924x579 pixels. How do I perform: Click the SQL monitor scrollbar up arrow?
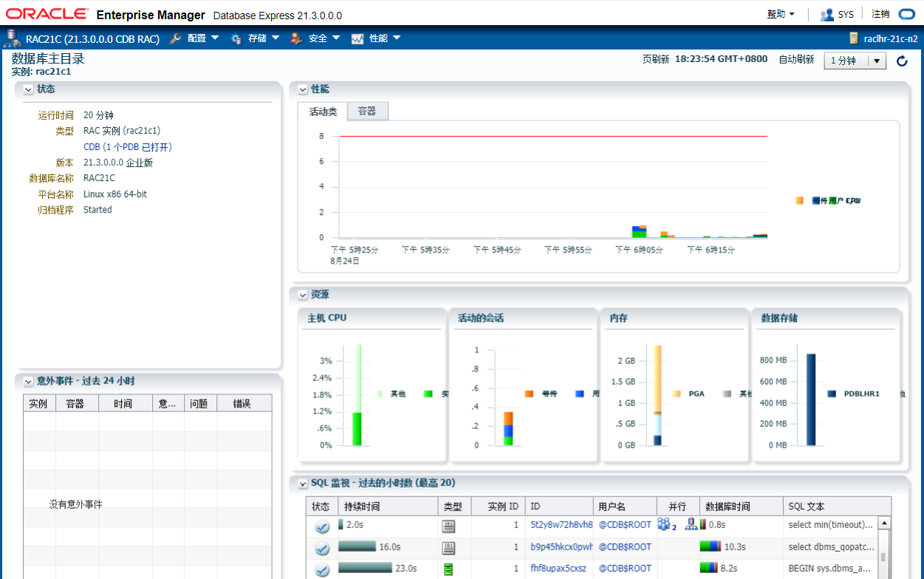883,523
